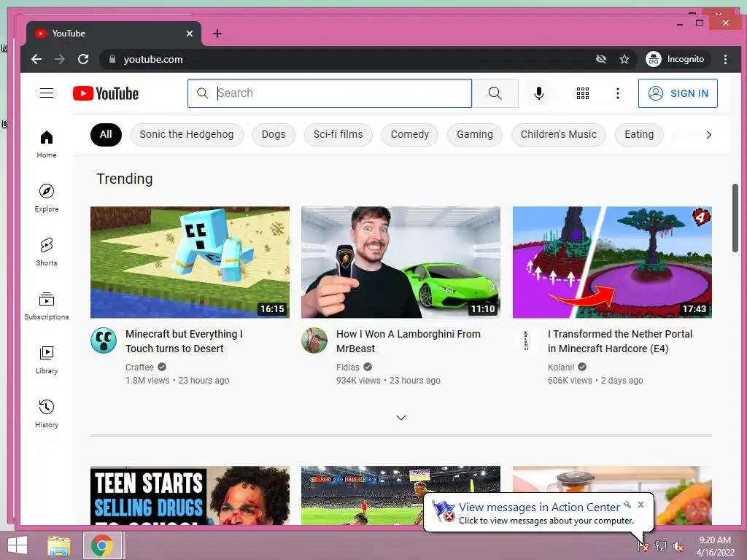
Task: Open the Nether Portal video thumbnail
Action: [612, 262]
